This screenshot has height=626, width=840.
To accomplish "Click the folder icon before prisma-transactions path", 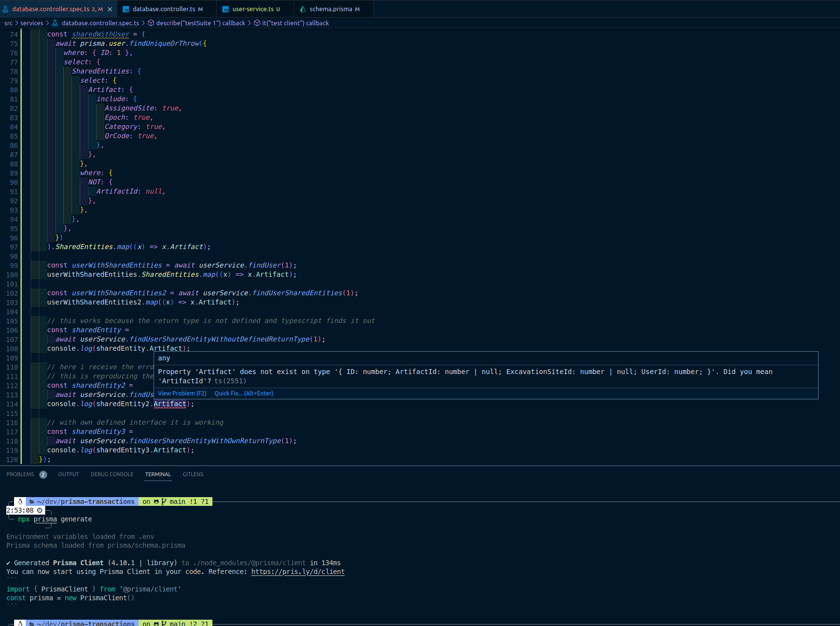I will pyautogui.click(x=31, y=501).
